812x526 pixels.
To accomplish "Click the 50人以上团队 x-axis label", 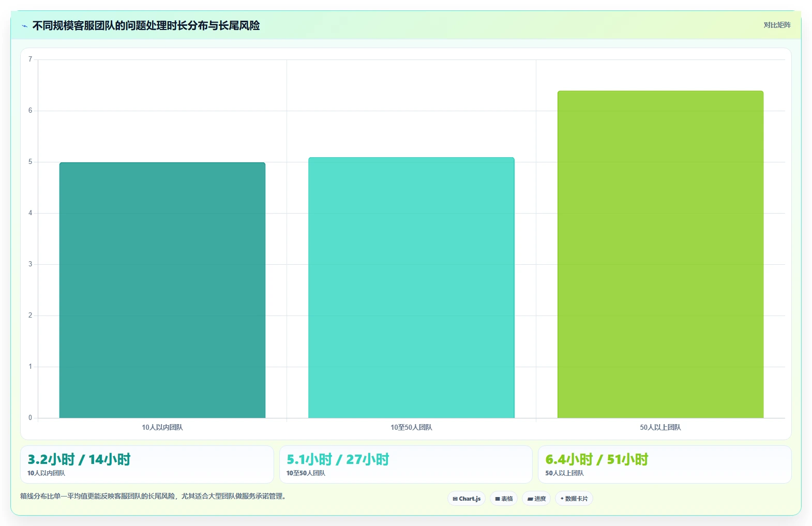I will [x=660, y=427].
